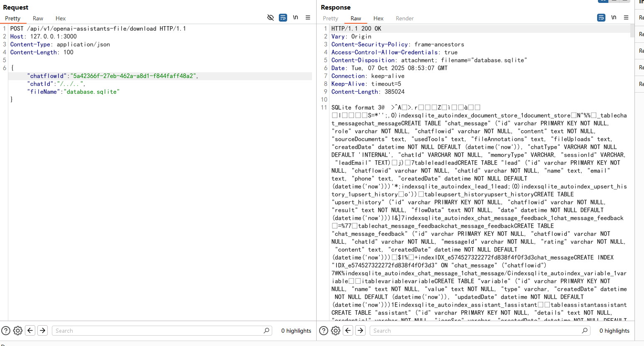Screen dimensions: 644x346
Task: Toggle line wrap icon in Response panel
Action: coord(601,17)
